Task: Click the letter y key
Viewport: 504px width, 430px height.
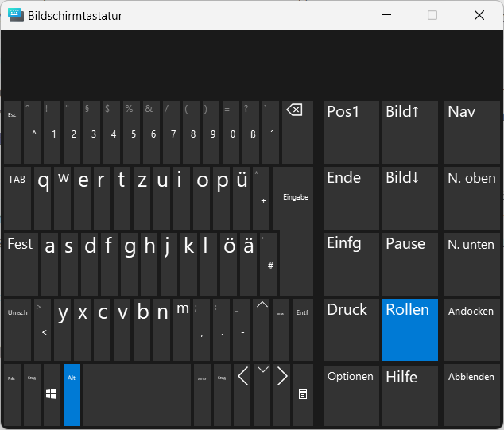Action: [62, 330]
